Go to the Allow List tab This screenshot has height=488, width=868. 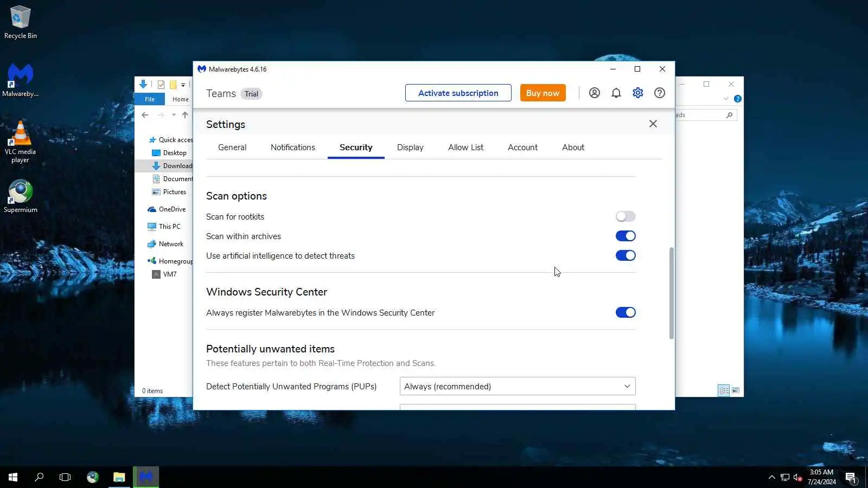click(x=465, y=147)
